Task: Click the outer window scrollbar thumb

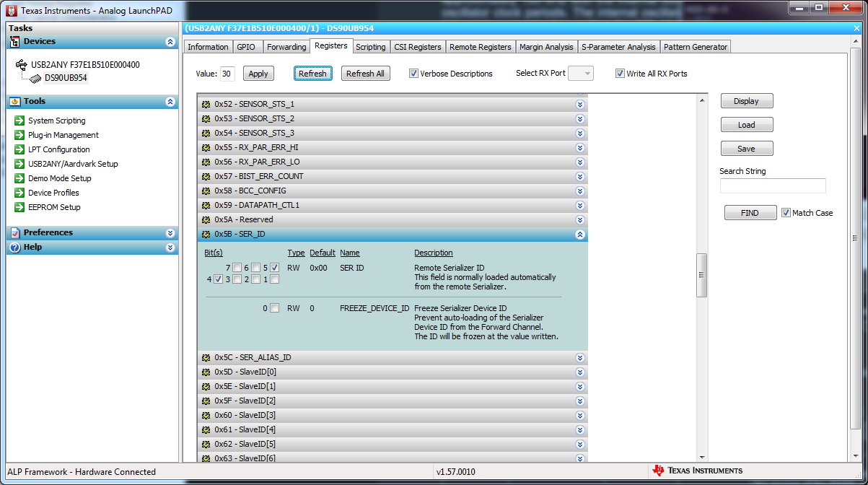Action: click(x=856, y=239)
